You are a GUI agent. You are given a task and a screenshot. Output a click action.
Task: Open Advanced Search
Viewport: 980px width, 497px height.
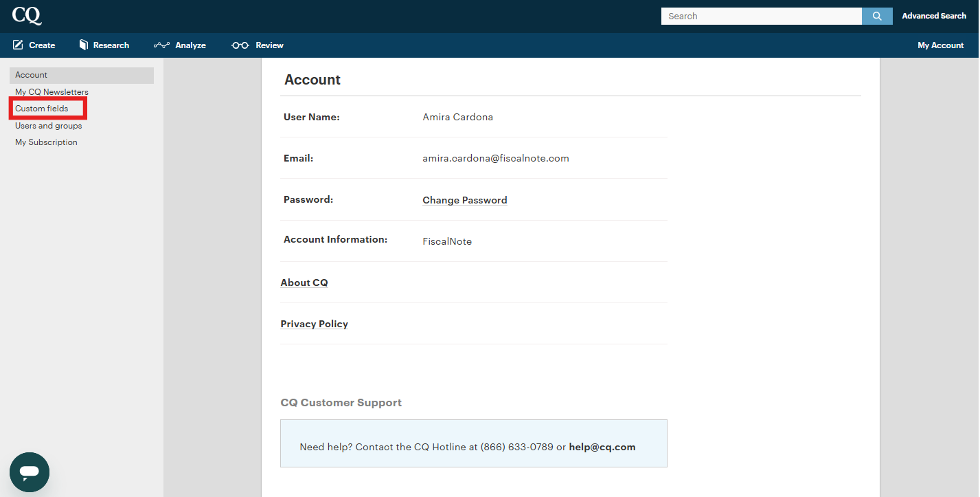coord(934,16)
